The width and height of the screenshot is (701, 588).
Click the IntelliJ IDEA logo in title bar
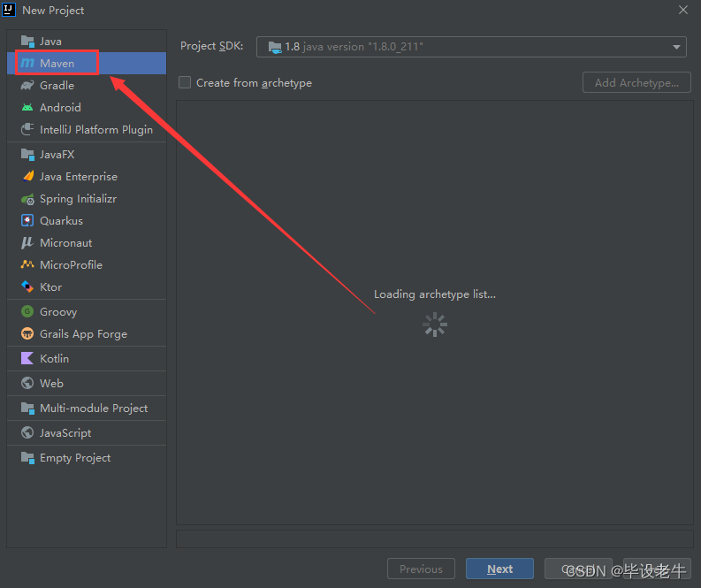9,10
